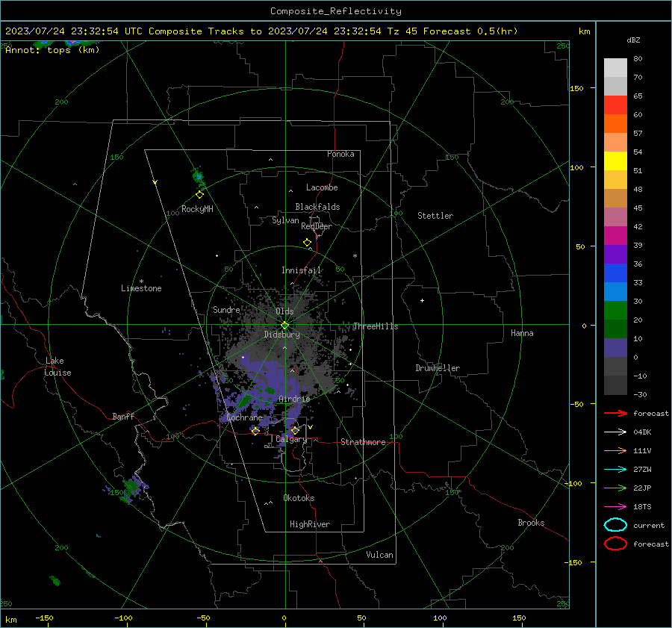The height and width of the screenshot is (628, 672).
Task: Click the Calgary city label
Action: click(291, 439)
